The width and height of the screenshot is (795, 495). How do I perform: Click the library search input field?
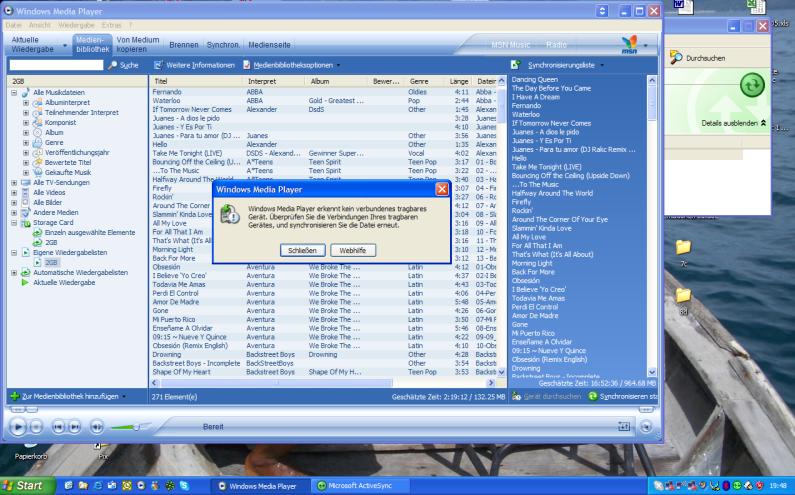click(x=56, y=65)
